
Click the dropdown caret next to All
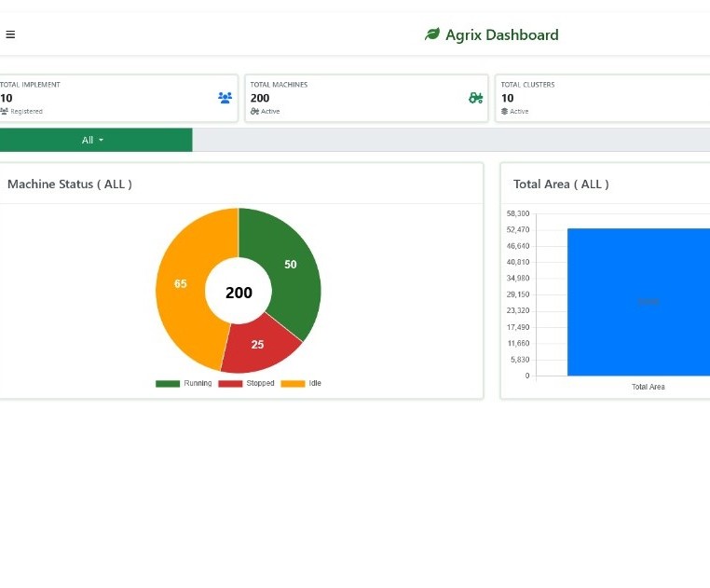click(101, 141)
